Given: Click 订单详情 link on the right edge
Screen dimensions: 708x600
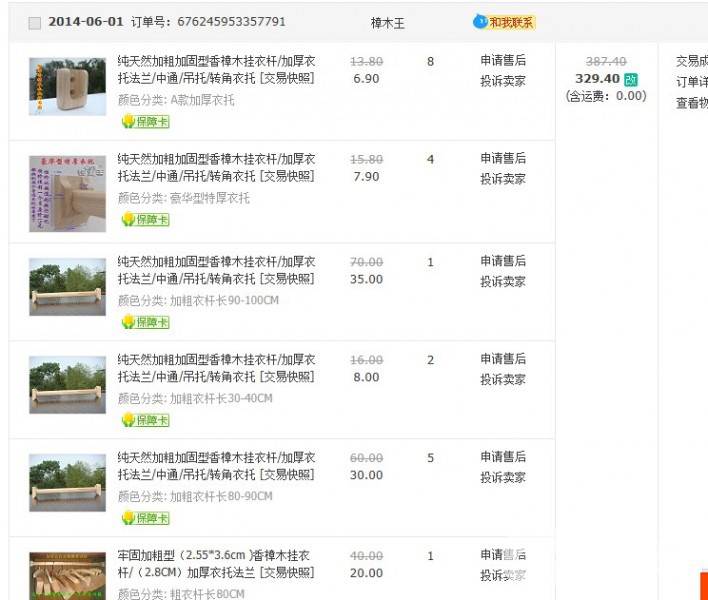Looking at the screenshot, I should 692,82.
